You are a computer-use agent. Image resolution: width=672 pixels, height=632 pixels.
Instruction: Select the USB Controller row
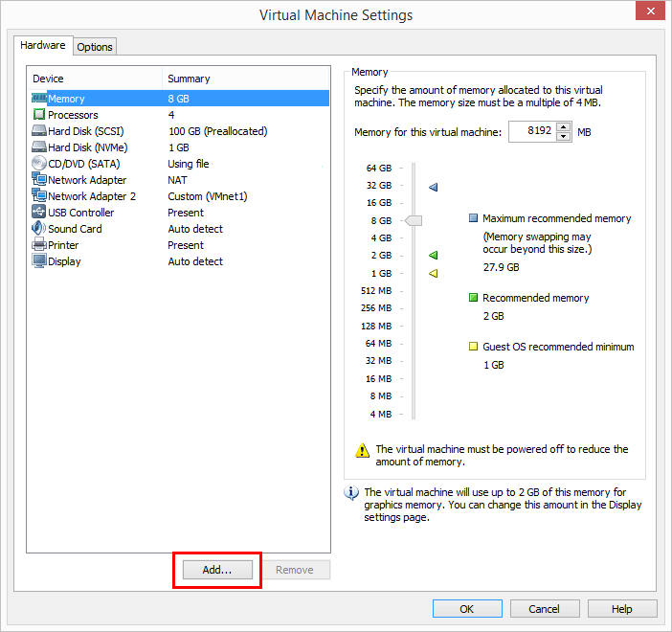(x=179, y=213)
